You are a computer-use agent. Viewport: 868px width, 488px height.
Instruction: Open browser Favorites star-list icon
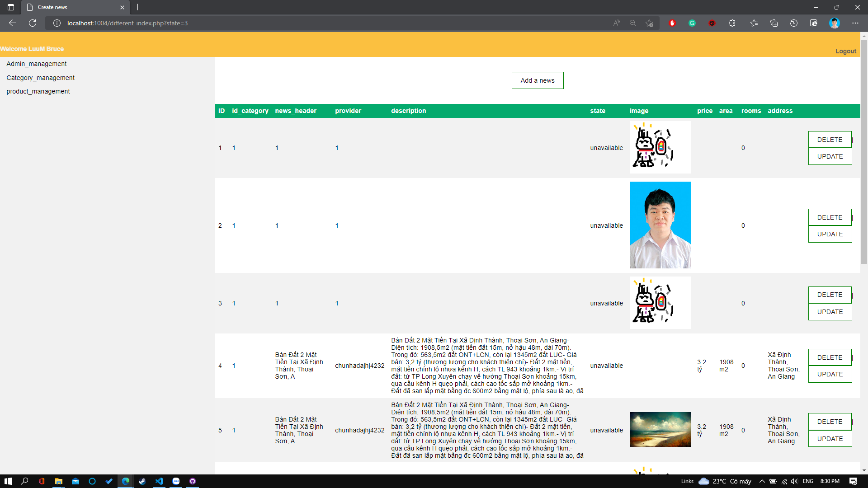754,23
